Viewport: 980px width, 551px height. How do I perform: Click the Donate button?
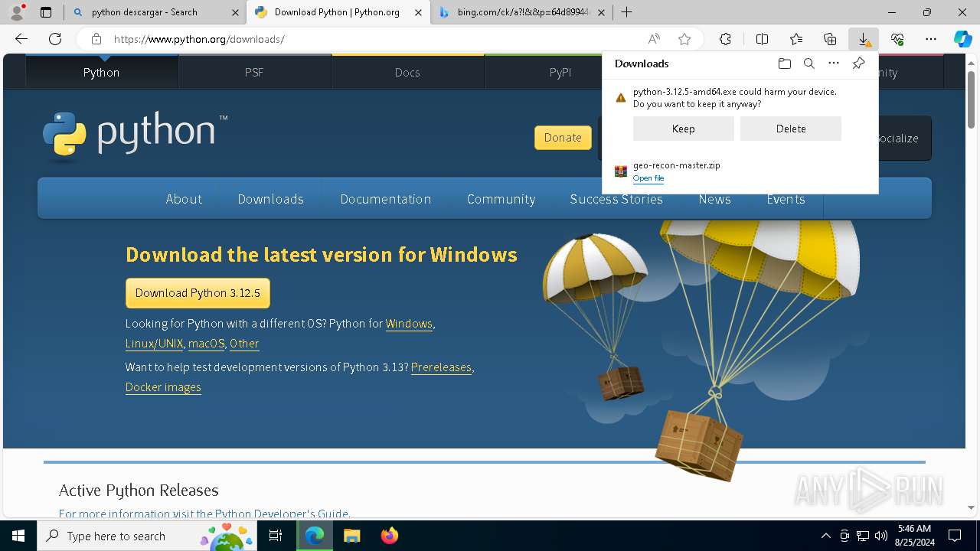(x=563, y=138)
